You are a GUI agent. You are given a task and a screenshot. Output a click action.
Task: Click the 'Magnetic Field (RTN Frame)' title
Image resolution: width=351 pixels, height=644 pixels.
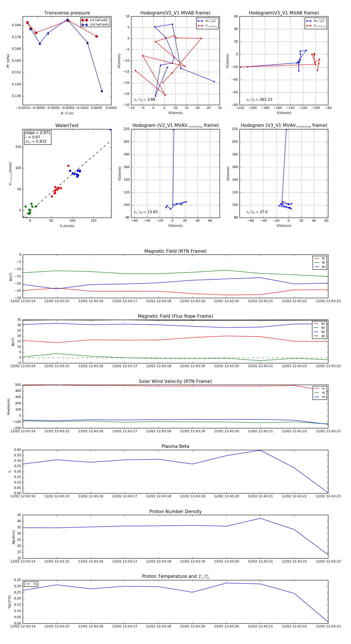175,251
